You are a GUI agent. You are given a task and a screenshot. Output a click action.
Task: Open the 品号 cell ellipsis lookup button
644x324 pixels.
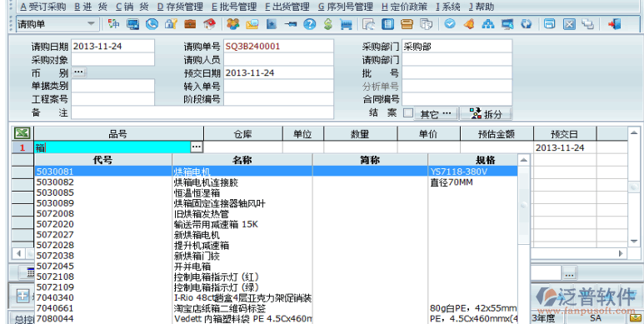[x=197, y=147]
